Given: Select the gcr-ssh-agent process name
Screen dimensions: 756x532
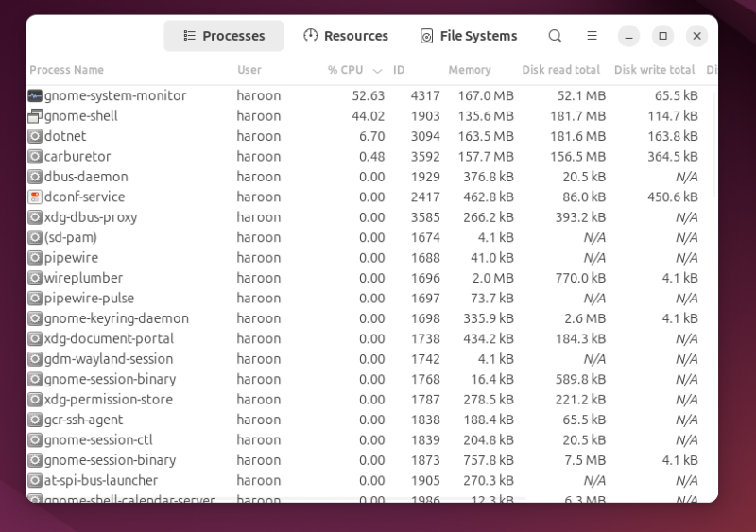Looking at the screenshot, I should 83,420.
